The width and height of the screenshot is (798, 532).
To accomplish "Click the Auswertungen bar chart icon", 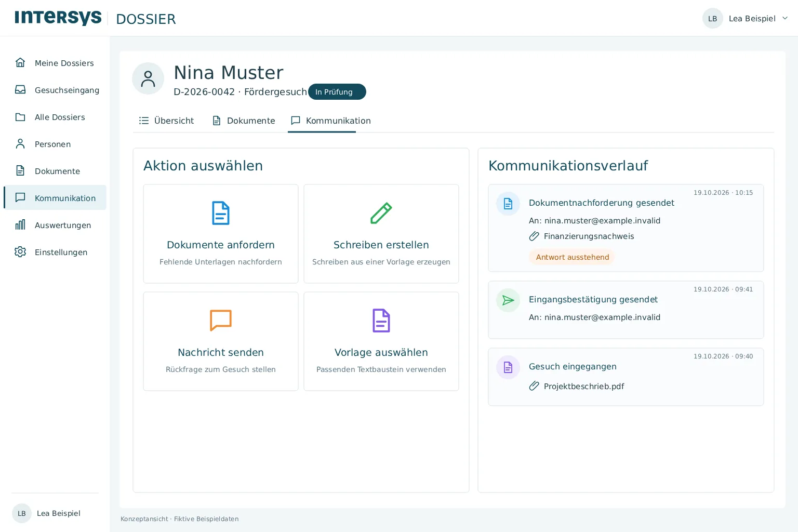I will coord(20,225).
